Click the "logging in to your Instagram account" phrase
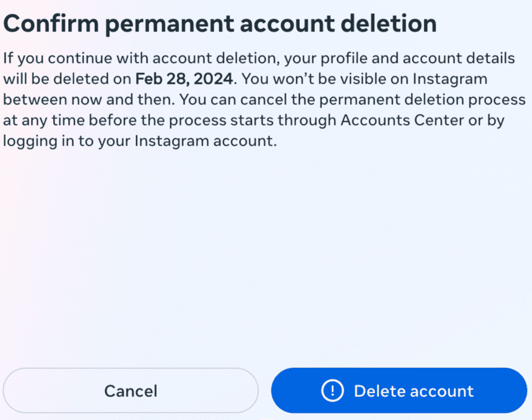Screen dimensions: 532x420 pos(139,141)
